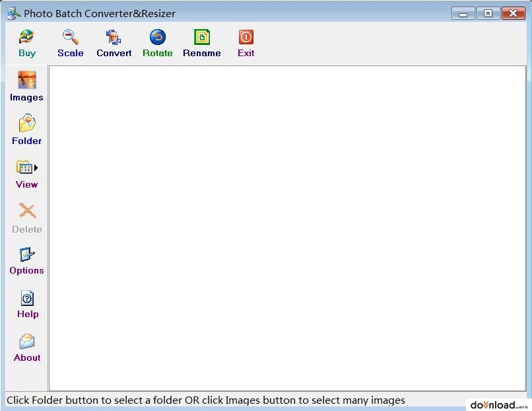532x411 pixels.
Task: Show the About envelope icon
Action: coord(27,342)
